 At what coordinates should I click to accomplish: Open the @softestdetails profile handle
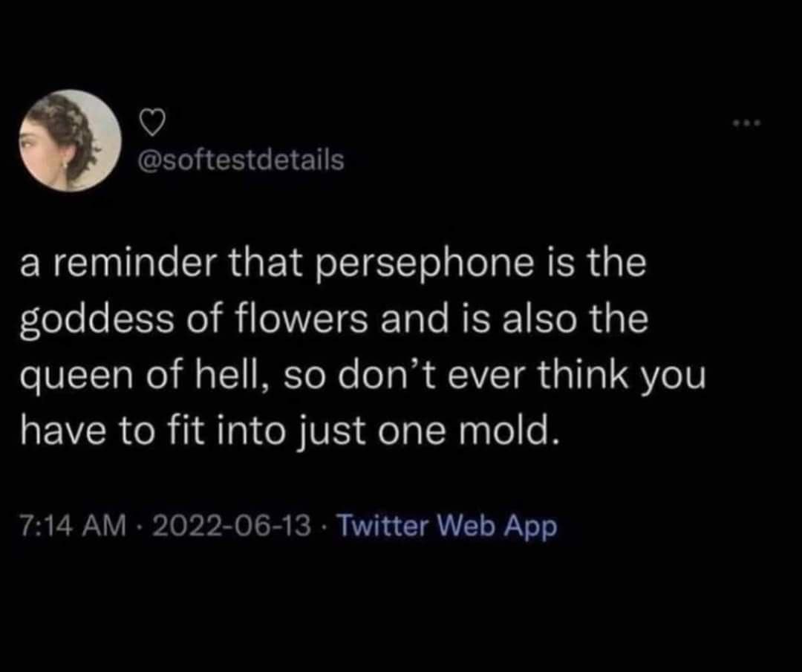(242, 159)
